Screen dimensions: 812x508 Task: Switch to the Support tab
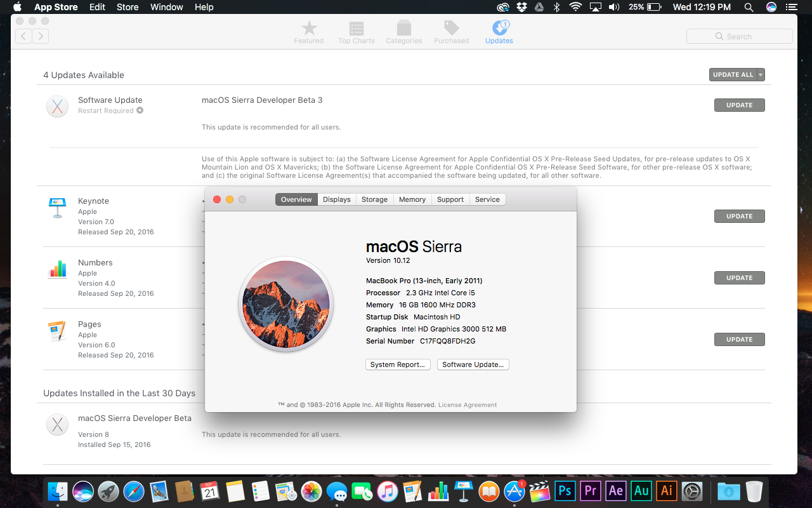pos(450,199)
